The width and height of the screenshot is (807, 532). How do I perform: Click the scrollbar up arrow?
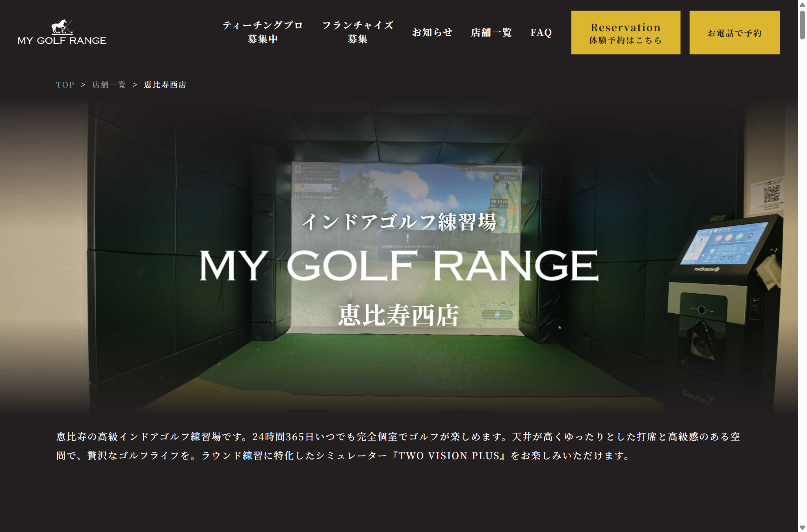coord(802,4)
